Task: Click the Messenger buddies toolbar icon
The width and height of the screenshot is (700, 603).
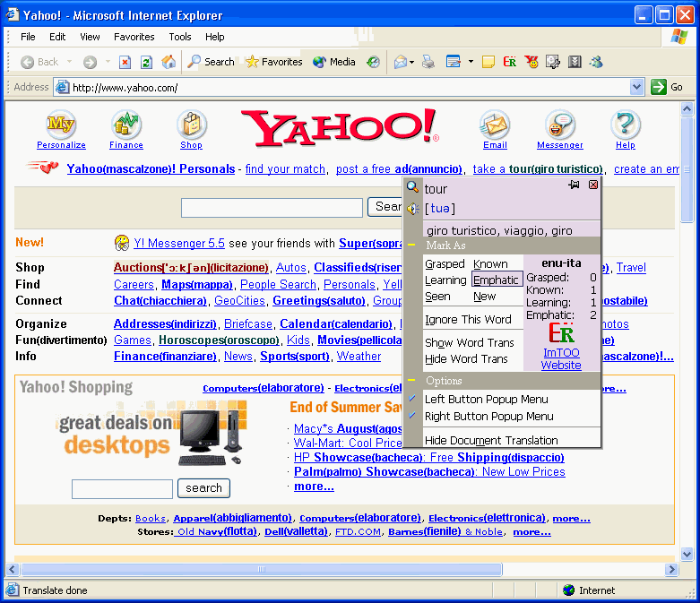Action: (x=596, y=62)
